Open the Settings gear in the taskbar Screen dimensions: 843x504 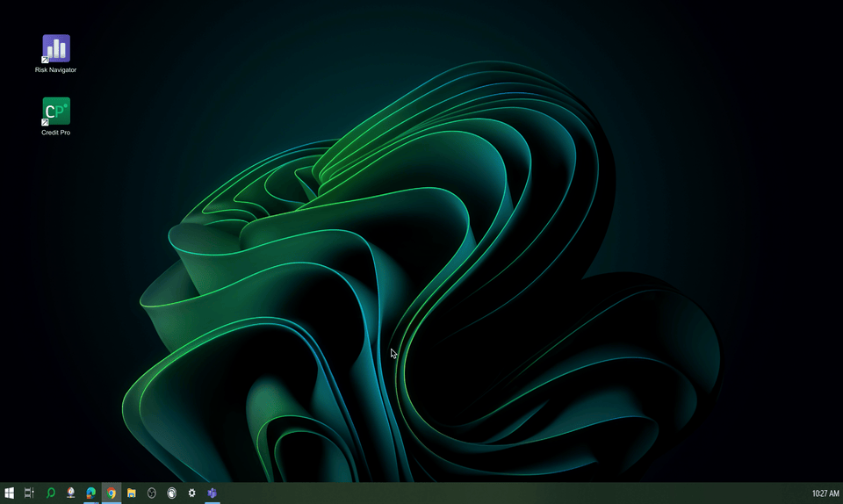pyautogui.click(x=192, y=493)
